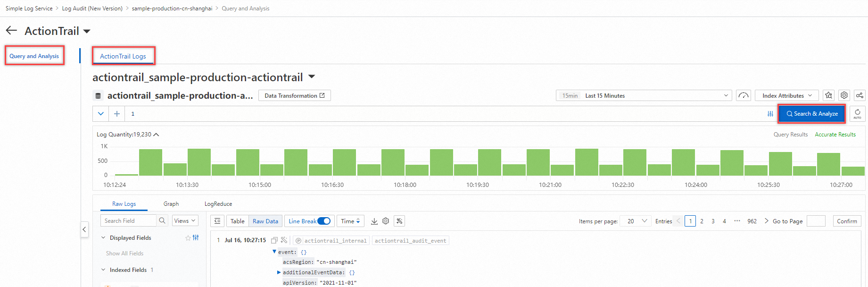Viewport: 868px width, 287px height.
Task: Open logstore settings gear icon
Action: pos(844,95)
